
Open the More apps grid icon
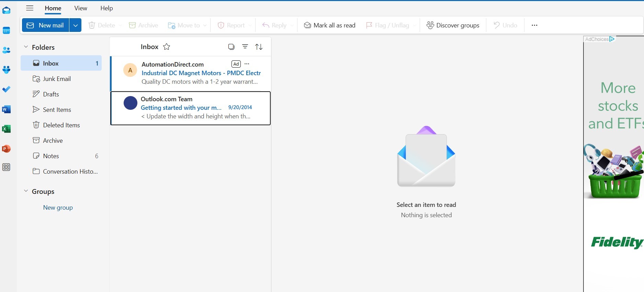click(6, 167)
